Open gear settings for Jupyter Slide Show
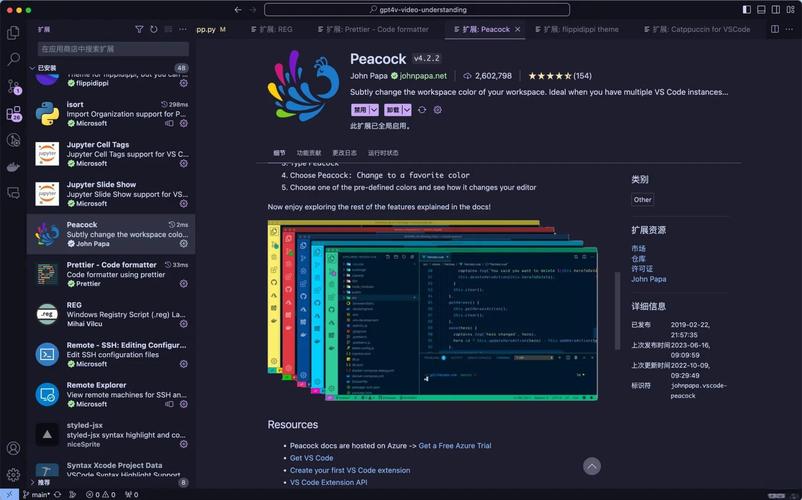The image size is (802, 500). (184, 203)
